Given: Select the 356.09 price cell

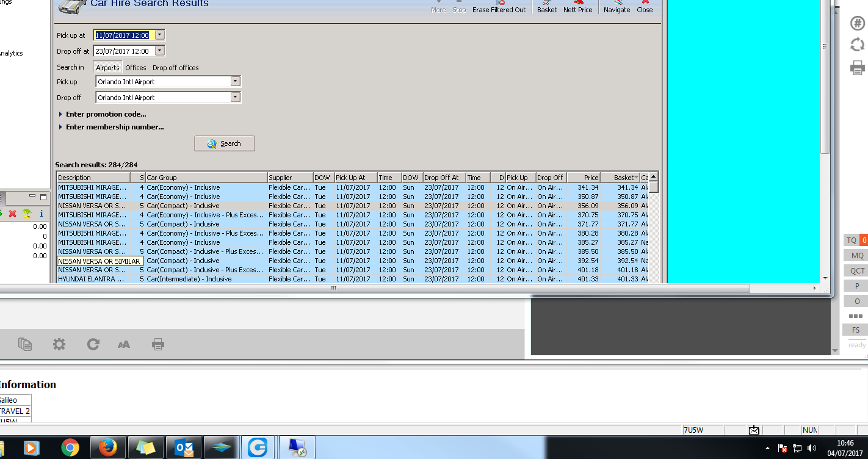Looking at the screenshot, I should point(584,206).
